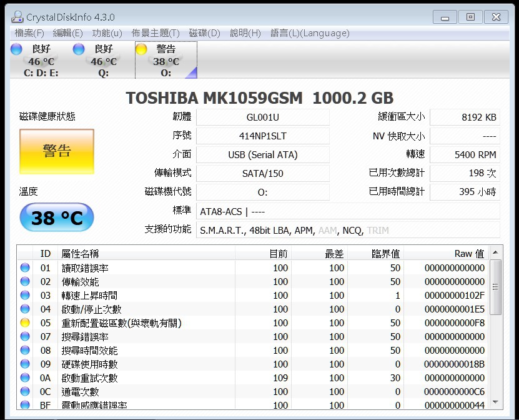Select the 硬碟使用時數 attribute row
The image size is (519, 420).
click(x=253, y=364)
